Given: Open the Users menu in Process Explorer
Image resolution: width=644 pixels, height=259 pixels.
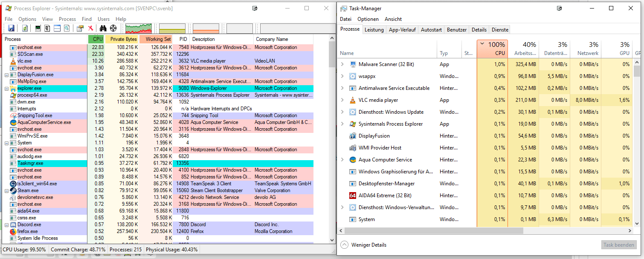Looking at the screenshot, I should [x=104, y=19].
